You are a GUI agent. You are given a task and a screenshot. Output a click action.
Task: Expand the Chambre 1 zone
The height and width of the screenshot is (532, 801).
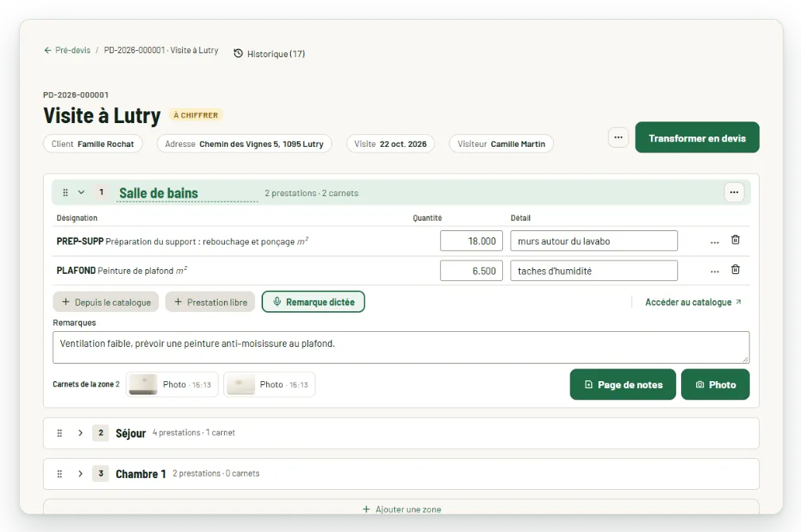[x=80, y=474]
